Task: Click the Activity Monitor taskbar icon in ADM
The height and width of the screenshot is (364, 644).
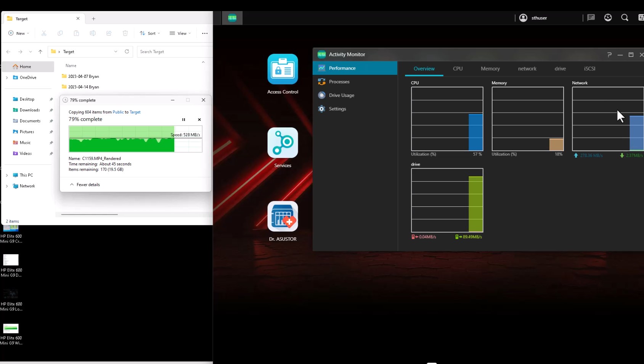Action: click(x=232, y=18)
